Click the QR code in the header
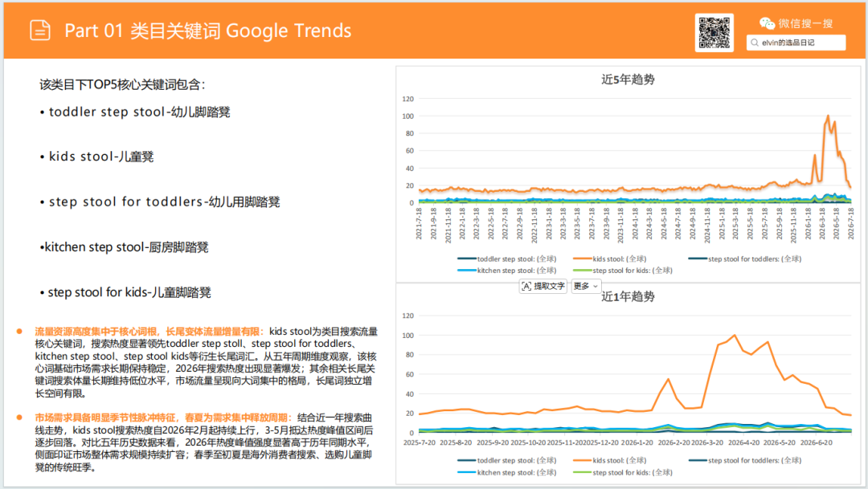Screen dimensions: 868x489 (714, 33)
